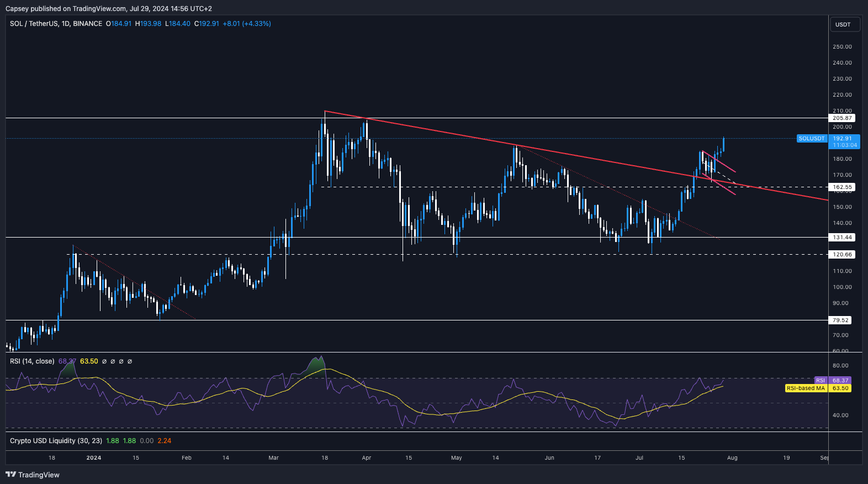Image resolution: width=868 pixels, height=484 pixels.
Task: Click the TradingView logo icon
Action: pos(10,475)
